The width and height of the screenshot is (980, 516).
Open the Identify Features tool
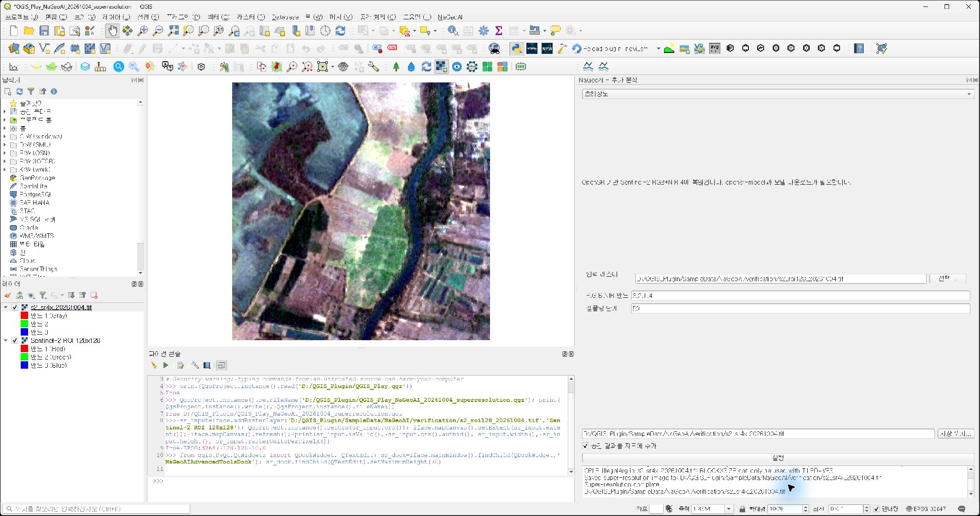pyautogui.click(x=453, y=31)
